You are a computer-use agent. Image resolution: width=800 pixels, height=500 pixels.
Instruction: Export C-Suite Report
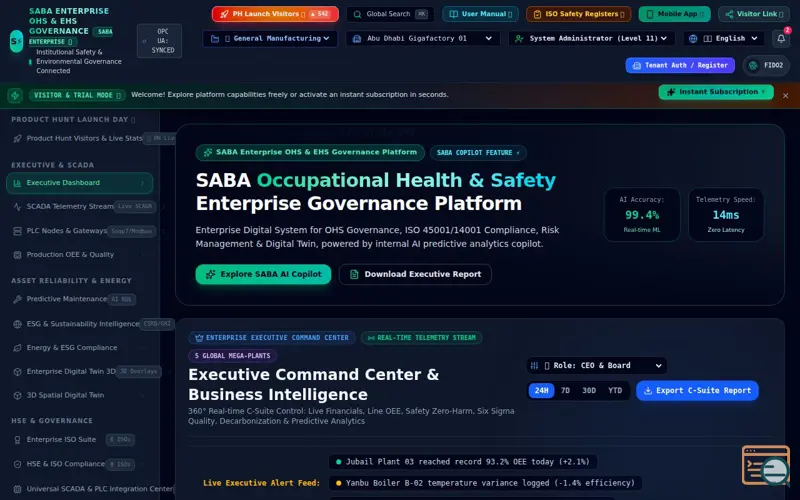click(x=697, y=390)
